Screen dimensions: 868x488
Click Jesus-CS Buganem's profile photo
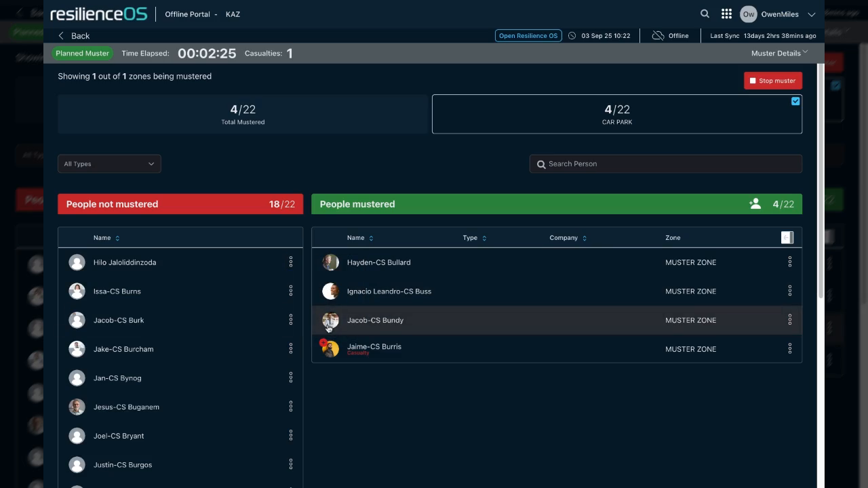[x=77, y=407]
